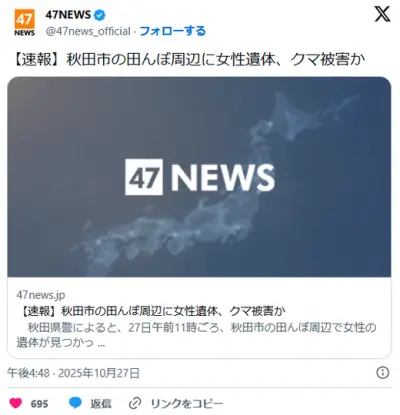Open the @47news_official handle

tap(88, 31)
